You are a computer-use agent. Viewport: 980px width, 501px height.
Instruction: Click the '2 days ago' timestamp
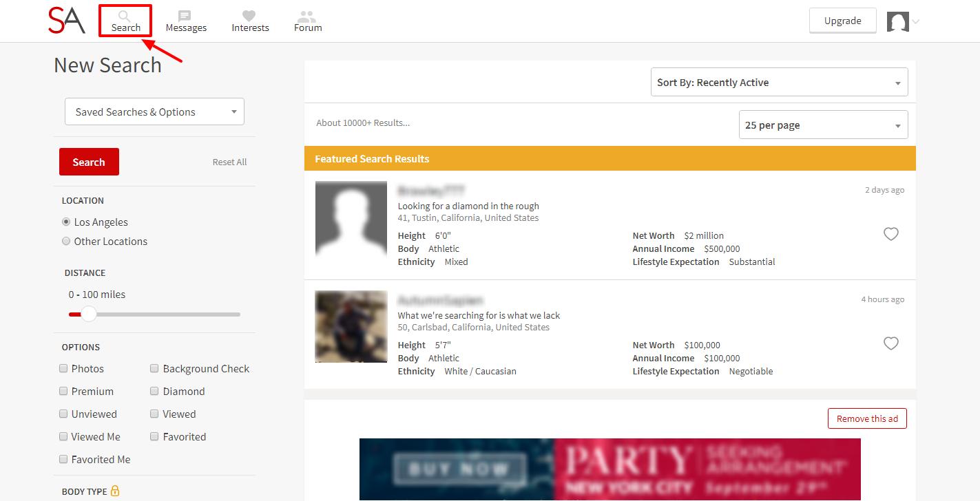click(885, 190)
